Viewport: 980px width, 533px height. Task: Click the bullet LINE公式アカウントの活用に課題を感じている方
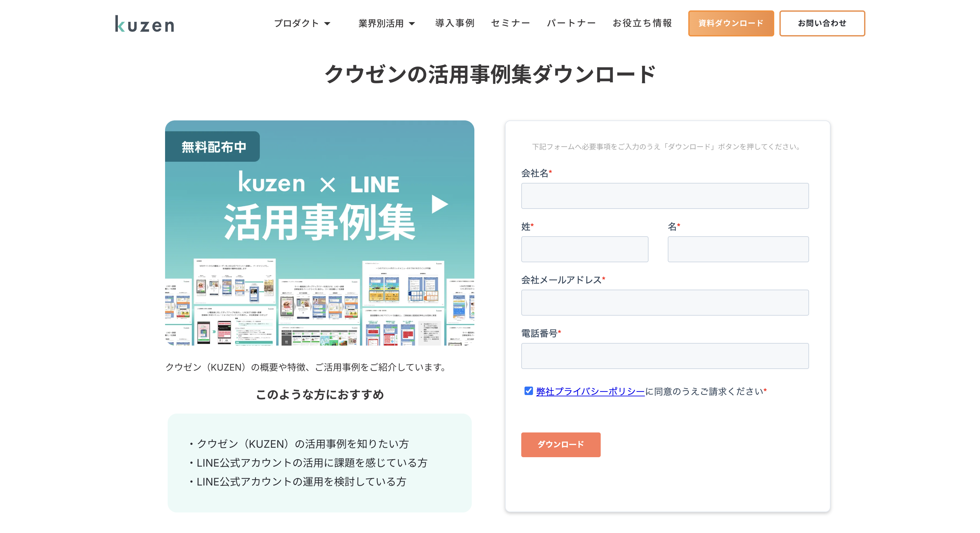coord(309,463)
